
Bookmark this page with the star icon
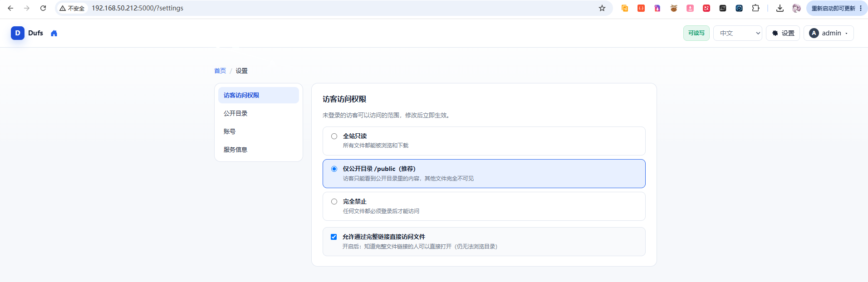(602, 8)
